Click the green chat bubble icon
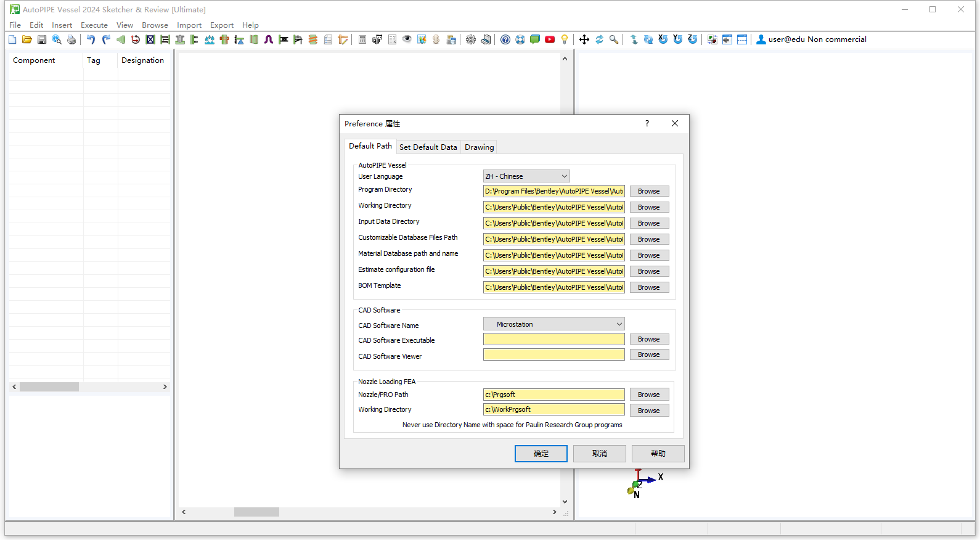 535,39
